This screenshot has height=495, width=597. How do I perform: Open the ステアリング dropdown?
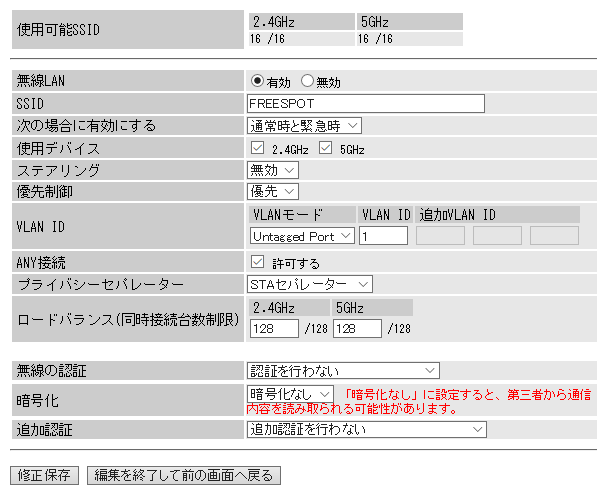coord(273,170)
